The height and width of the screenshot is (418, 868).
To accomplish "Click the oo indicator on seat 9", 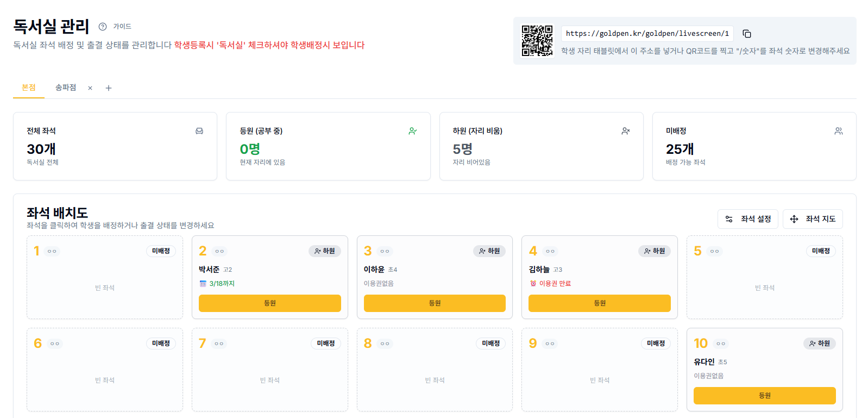I will coord(550,344).
